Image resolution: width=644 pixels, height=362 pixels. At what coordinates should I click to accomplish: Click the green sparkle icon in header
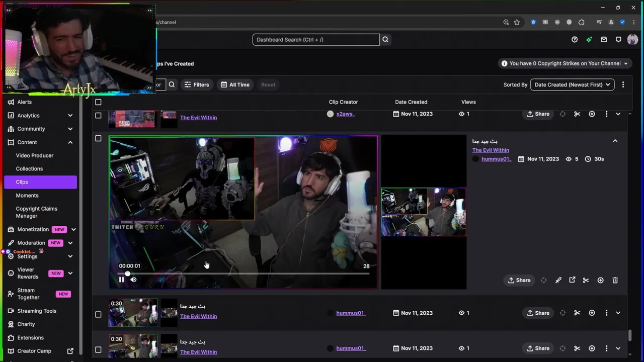pyautogui.click(x=589, y=40)
